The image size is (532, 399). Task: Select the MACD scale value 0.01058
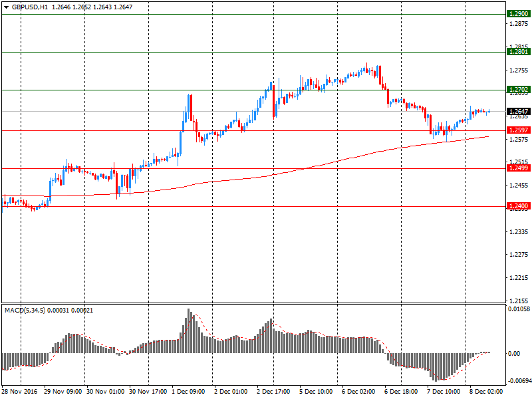519,309
